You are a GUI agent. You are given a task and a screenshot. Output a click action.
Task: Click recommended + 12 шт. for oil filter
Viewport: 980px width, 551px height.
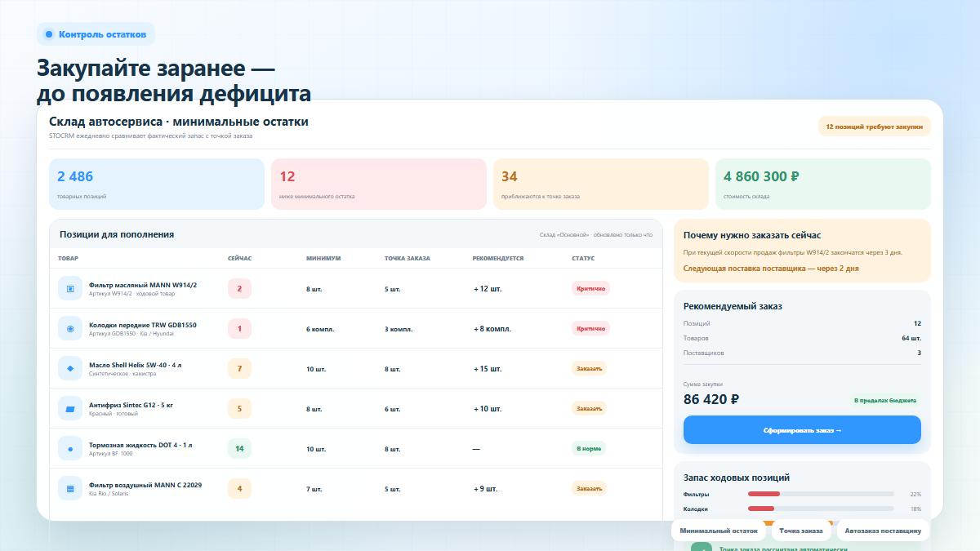click(488, 289)
